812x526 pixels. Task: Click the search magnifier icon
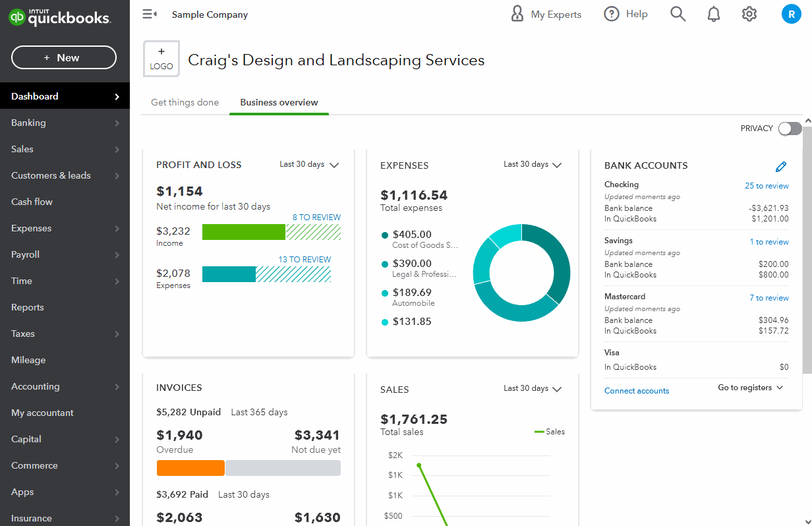coord(678,14)
